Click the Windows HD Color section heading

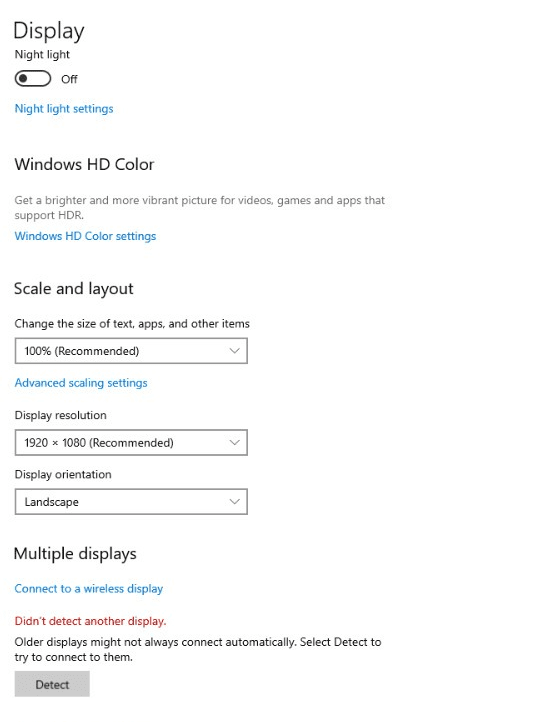tap(84, 164)
